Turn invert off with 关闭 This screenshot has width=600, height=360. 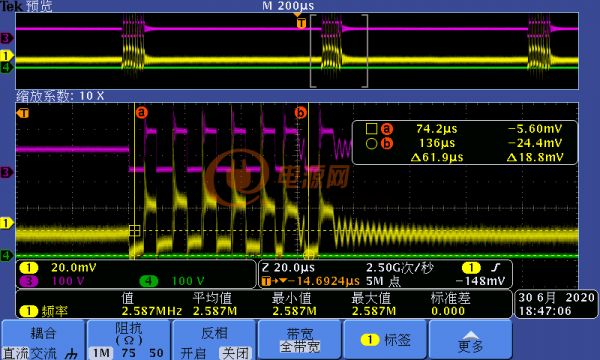click(x=235, y=353)
